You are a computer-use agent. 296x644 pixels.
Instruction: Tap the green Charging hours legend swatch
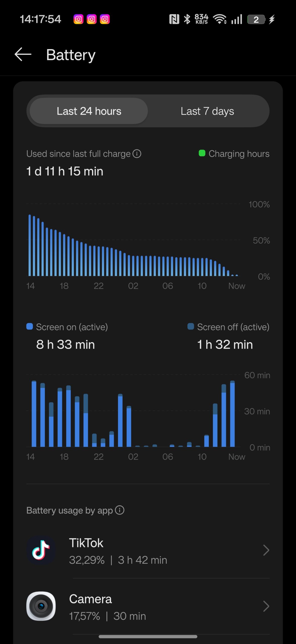202,153
